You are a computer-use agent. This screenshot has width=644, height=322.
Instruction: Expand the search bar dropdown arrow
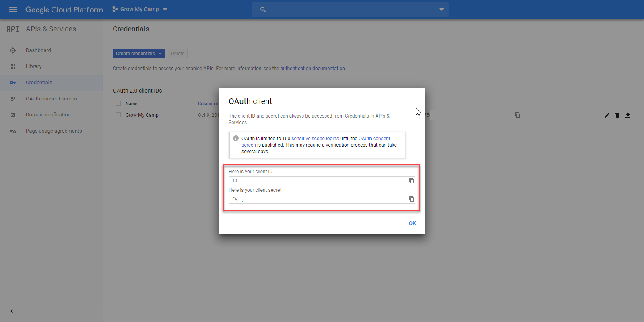(441, 10)
